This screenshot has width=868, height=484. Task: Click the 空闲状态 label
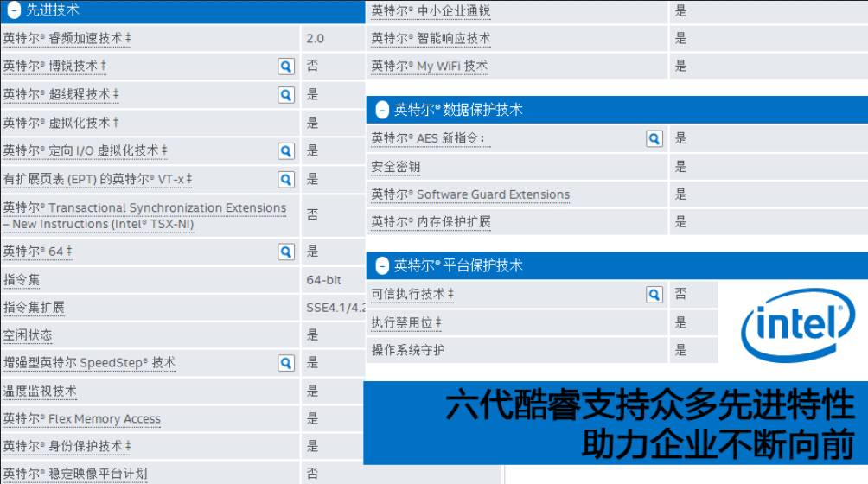point(28,335)
